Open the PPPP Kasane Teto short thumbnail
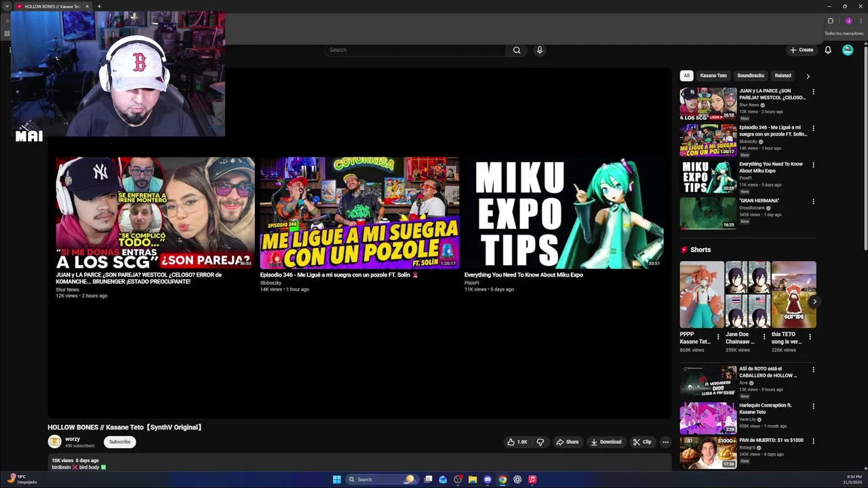The width and height of the screenshot is (868, 488). pyautogui.click(x=702, y=295)
